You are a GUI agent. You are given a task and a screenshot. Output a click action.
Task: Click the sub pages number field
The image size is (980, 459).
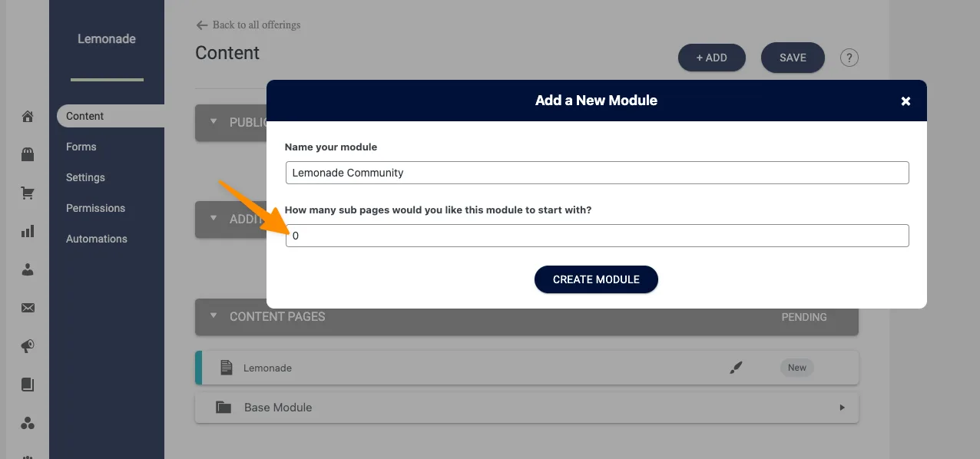[x=597, y=236]
